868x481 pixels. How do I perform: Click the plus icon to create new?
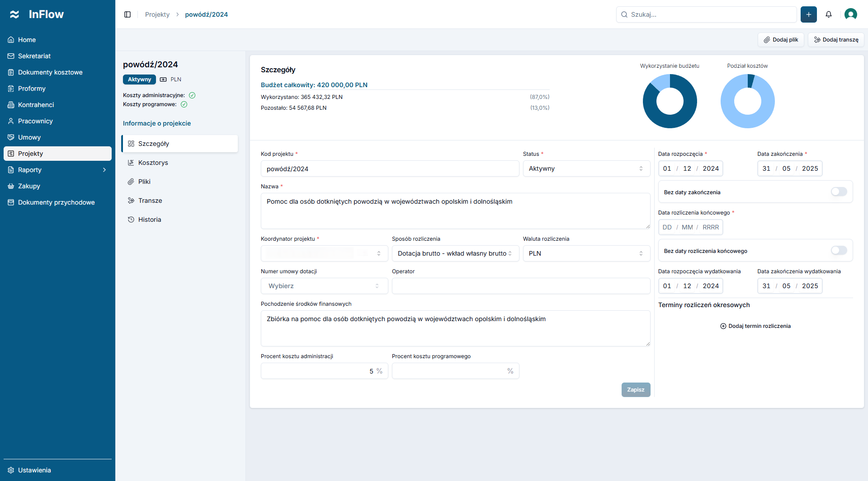click(808, 14)
